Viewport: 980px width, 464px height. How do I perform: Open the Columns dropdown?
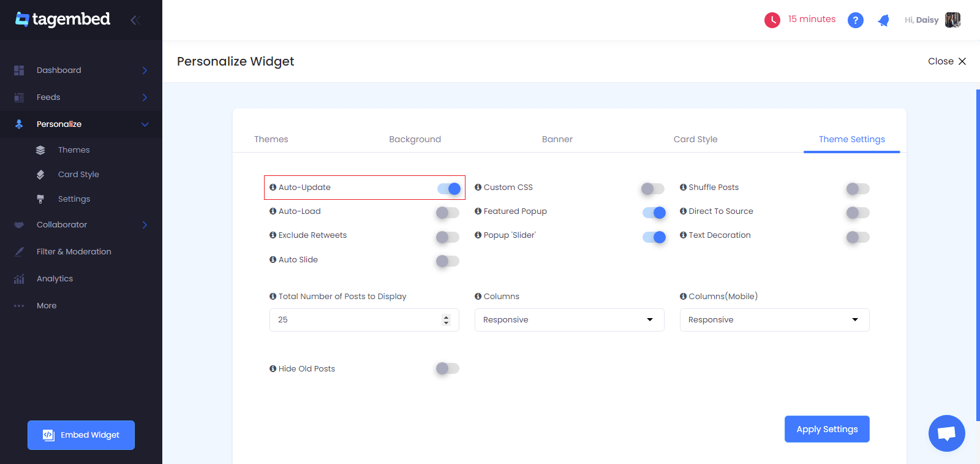tap(570, 320)
